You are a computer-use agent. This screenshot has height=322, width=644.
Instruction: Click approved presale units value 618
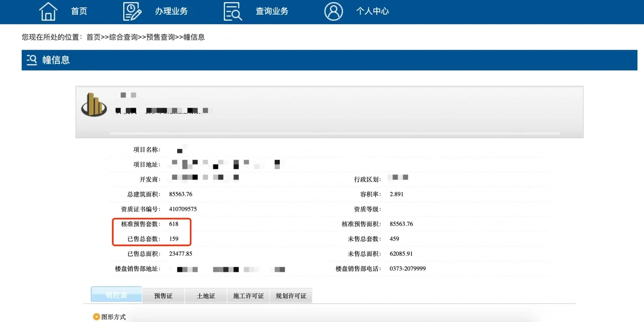pos(174,224)
